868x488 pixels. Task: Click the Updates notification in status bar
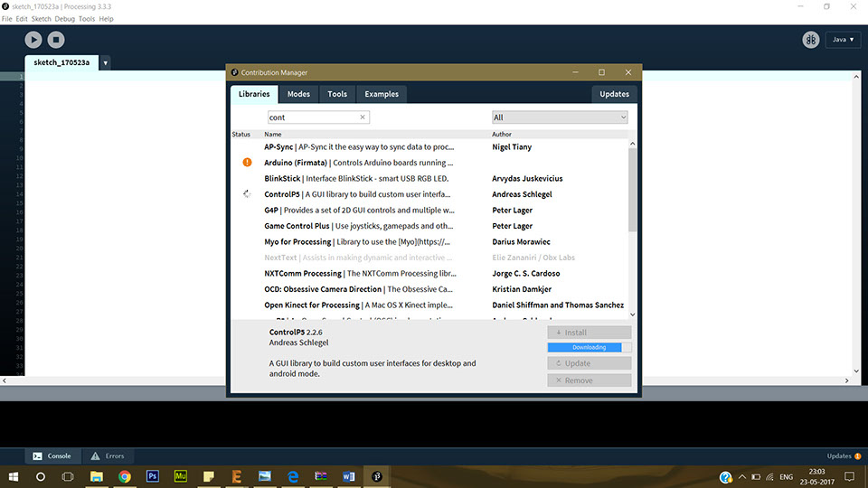tap(844, 455)
